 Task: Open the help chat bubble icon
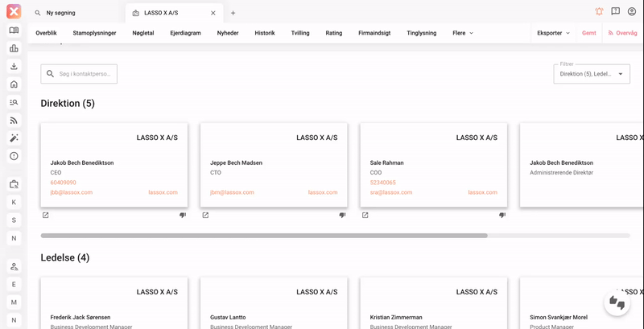pyautogui.click(x=615, y=12)
